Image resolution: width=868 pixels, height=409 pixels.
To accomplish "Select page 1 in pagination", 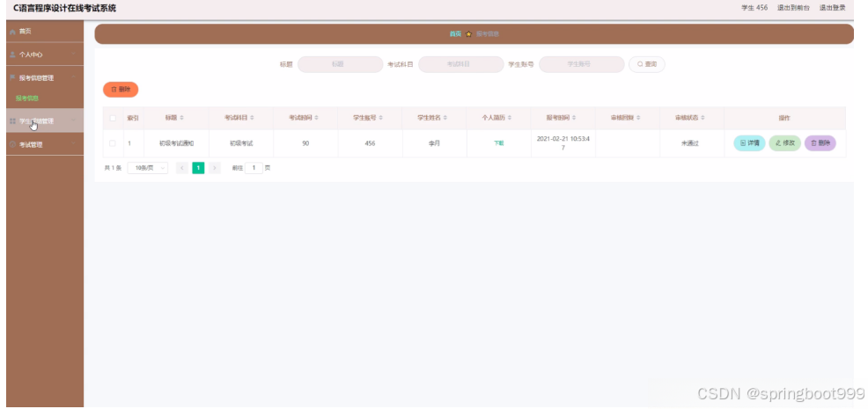I will (x=198, y=168).
